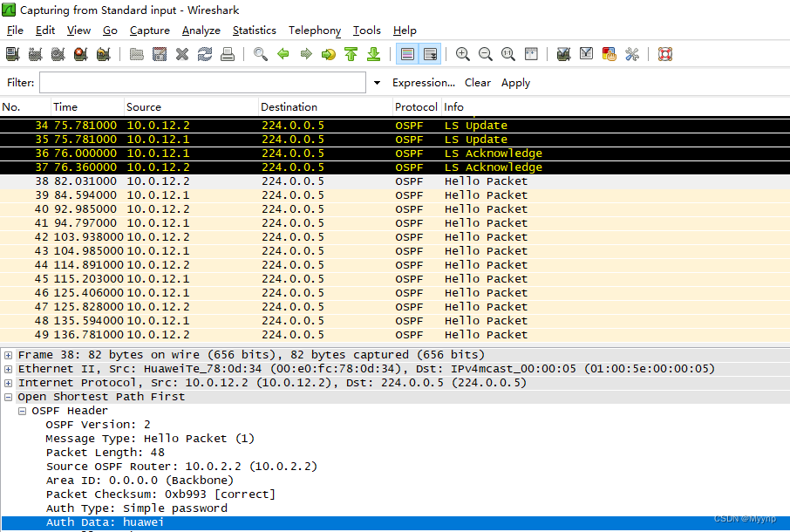
Task: Open the capture options icon
Action: (x=35, y=54)
